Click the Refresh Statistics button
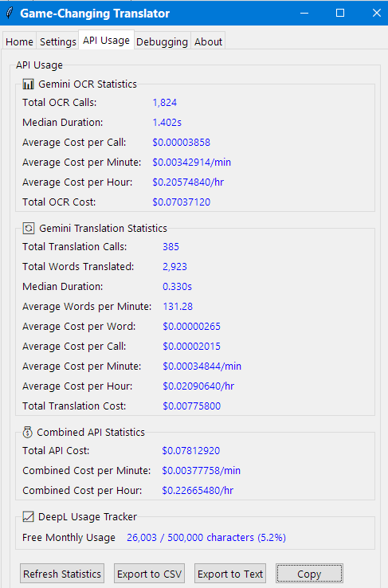The image size is (388, 588). (x=62, y=574)
